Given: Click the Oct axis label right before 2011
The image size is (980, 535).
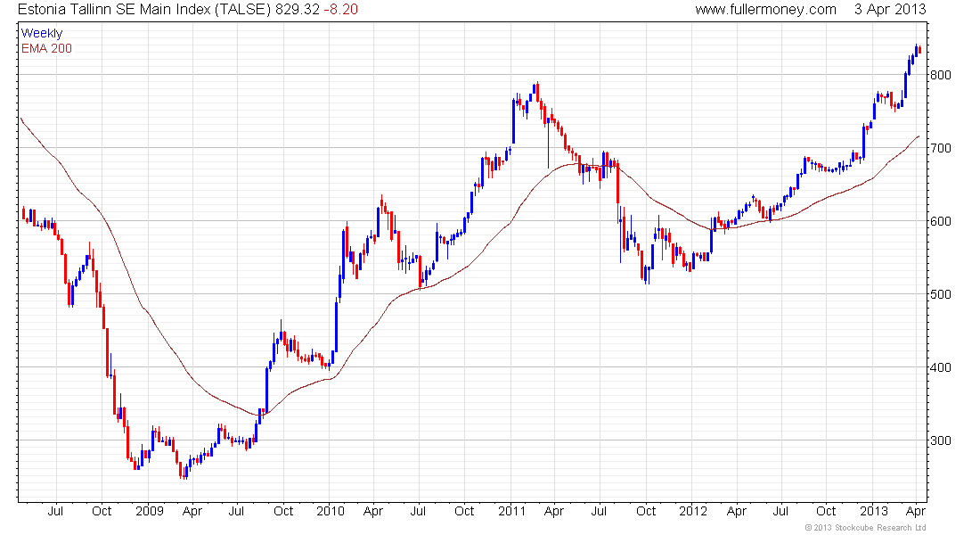Looking at the screenshot, I should coord(464,511).
